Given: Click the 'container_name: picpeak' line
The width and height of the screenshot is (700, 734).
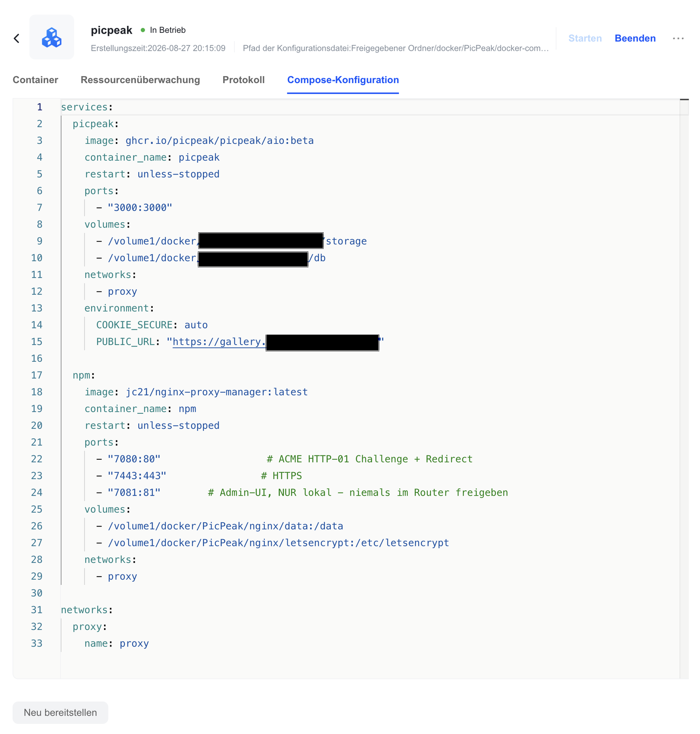Looking at the screenshot, I should [x=152, y=157].
